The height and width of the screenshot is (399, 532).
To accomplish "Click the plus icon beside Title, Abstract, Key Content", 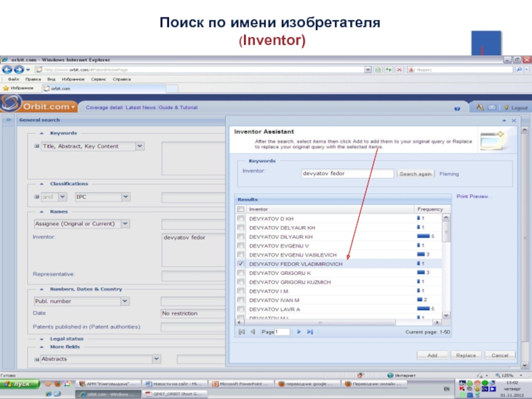I will click(37, 146).
